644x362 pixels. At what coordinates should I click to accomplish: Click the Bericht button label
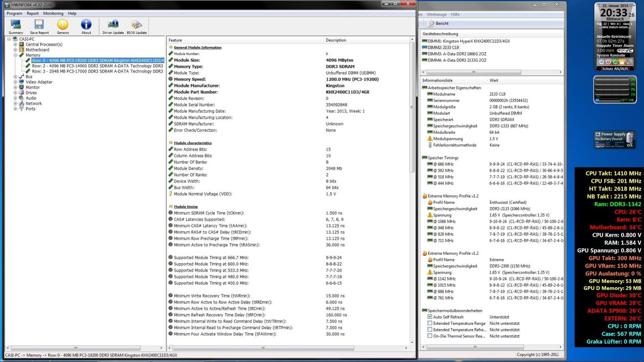click(x=442, y=23)
